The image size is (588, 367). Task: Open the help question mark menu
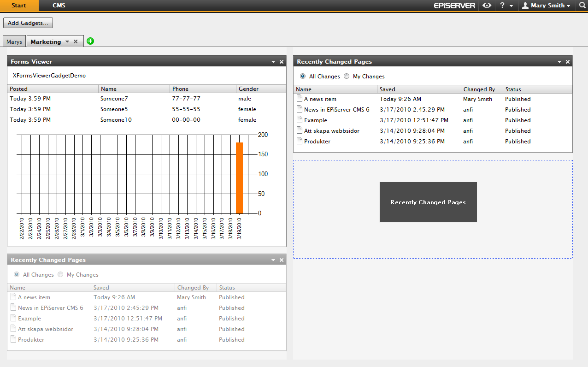pyautogui.click(x=502, y=6)
